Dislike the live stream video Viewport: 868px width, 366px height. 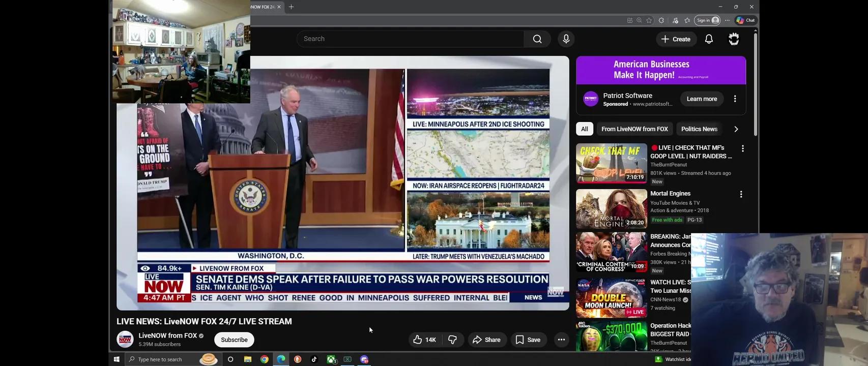click(x=452, y=340)
